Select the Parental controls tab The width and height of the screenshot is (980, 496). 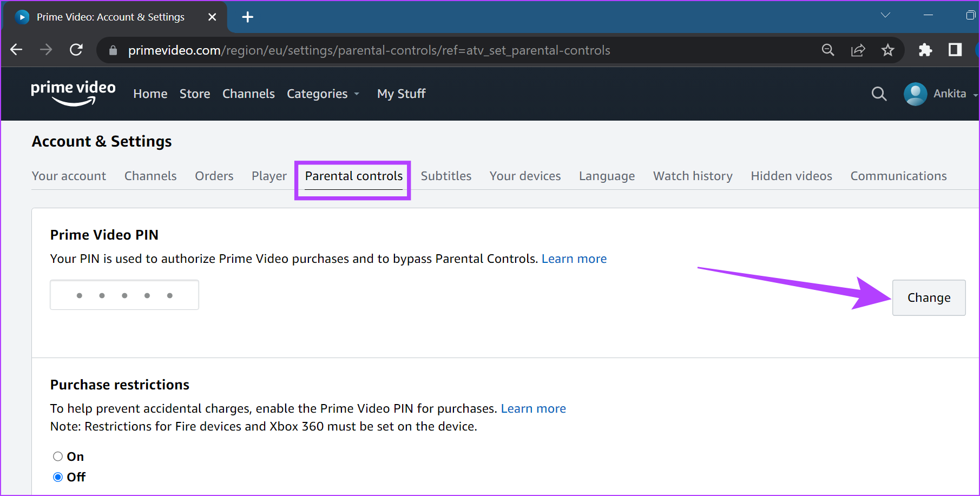(354, 176)
